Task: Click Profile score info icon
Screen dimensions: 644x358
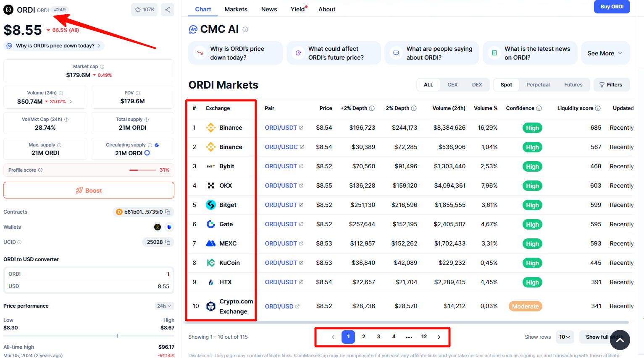Action: click(x=40, y=170)
